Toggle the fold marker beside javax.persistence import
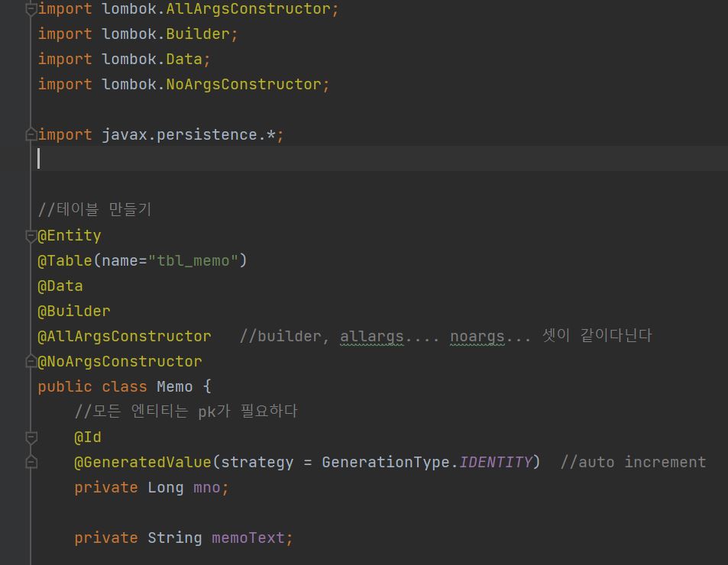Image resolution: width=728 pixels, height=565 pixels. [31, 134]
